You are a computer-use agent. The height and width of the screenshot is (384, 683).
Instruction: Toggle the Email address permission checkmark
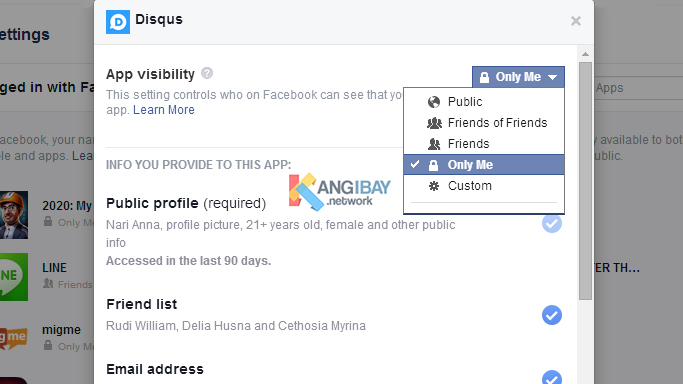click(551, 377)
